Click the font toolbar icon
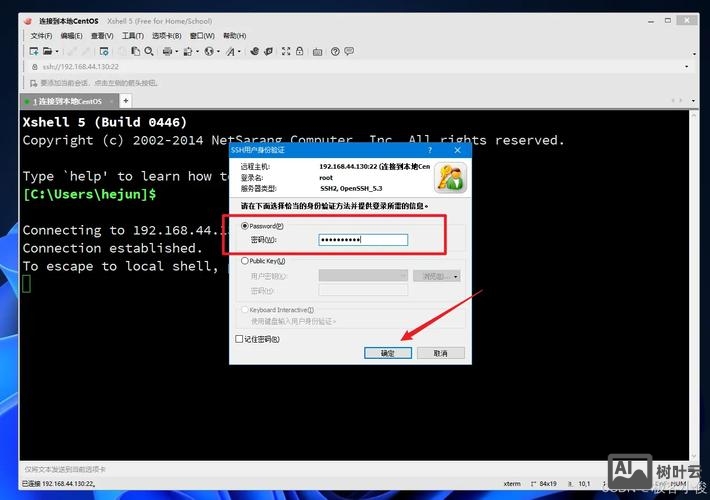 click(x=230, y=52)
